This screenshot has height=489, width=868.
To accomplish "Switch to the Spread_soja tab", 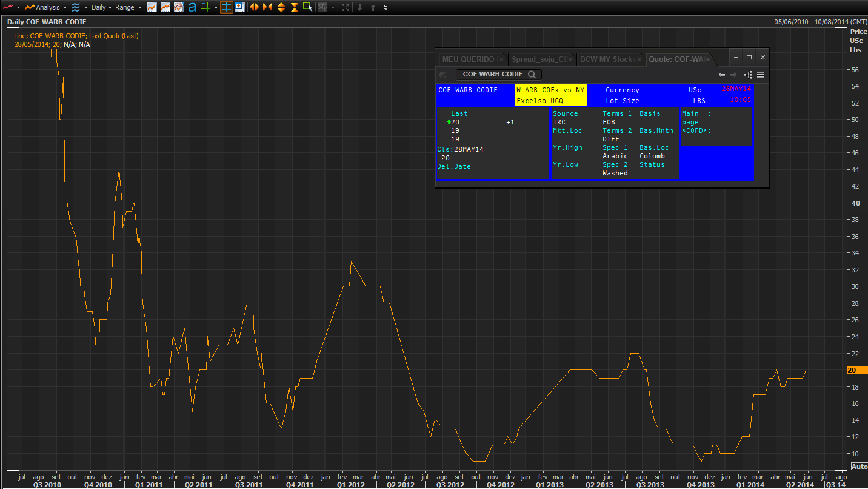I will (539, 59).
